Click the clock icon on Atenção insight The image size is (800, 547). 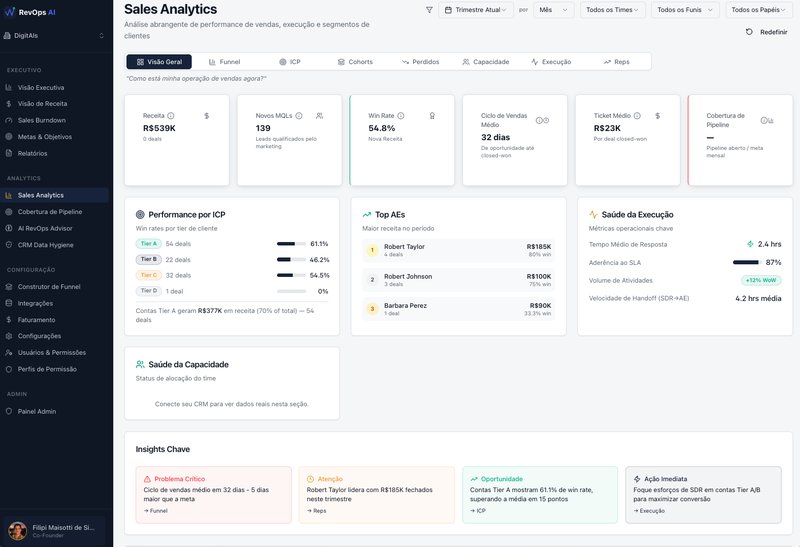(310, 479)
